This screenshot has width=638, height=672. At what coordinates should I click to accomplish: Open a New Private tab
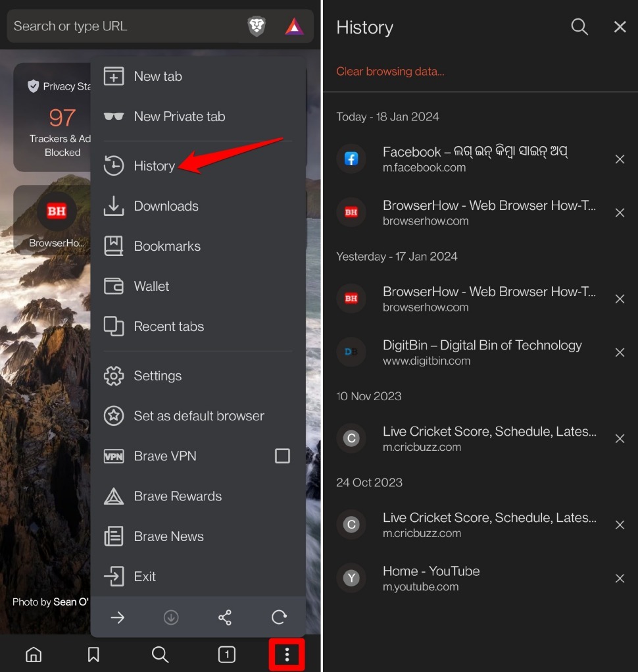pos(198,116)
